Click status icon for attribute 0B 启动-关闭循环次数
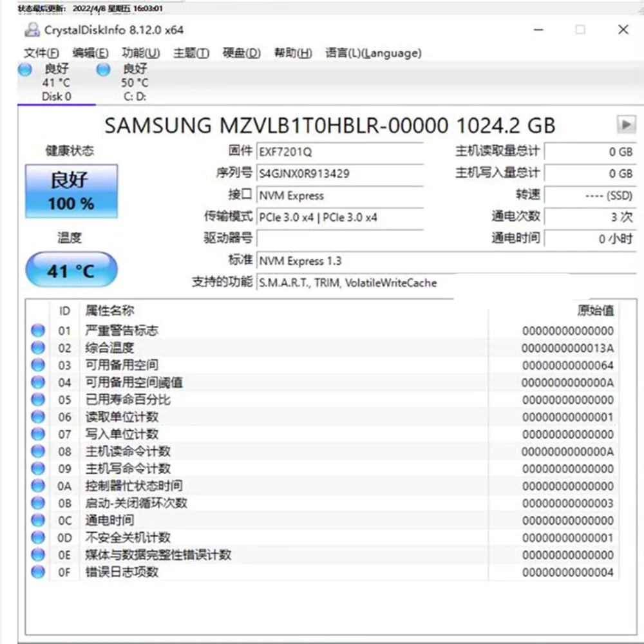This screenshot has width=644, height=644. pos(38,503)
